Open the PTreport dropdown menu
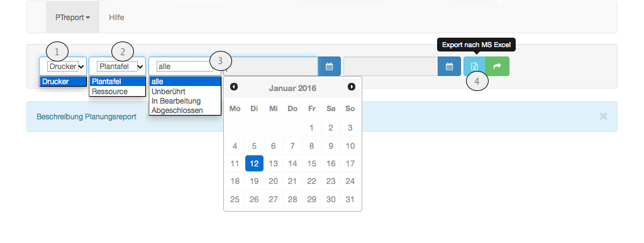Image resolution: width=644 pixels, height=243 pixels. 73,17
